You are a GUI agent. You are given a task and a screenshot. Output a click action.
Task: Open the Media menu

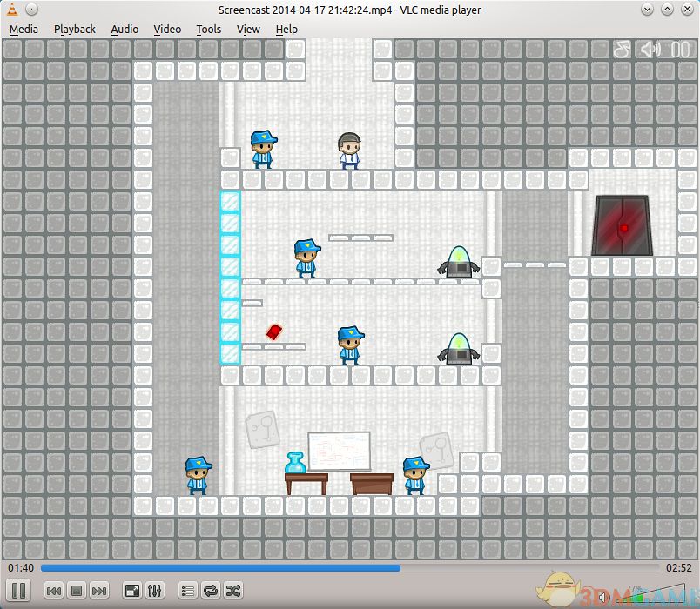[24, 29]
